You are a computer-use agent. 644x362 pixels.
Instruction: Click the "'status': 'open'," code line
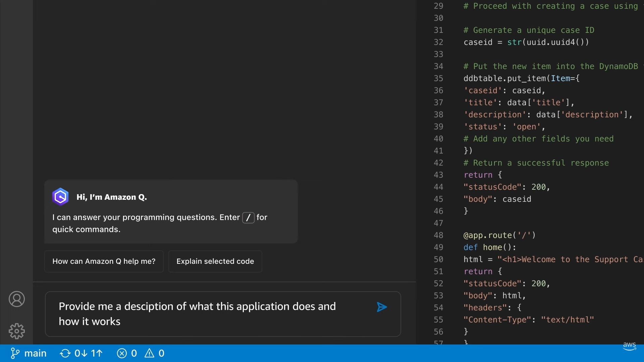(504, 127)
